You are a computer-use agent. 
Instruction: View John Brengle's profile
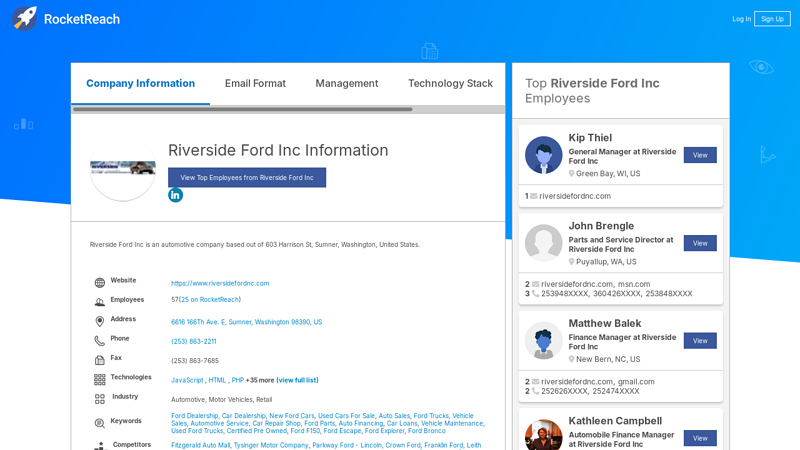700,243
